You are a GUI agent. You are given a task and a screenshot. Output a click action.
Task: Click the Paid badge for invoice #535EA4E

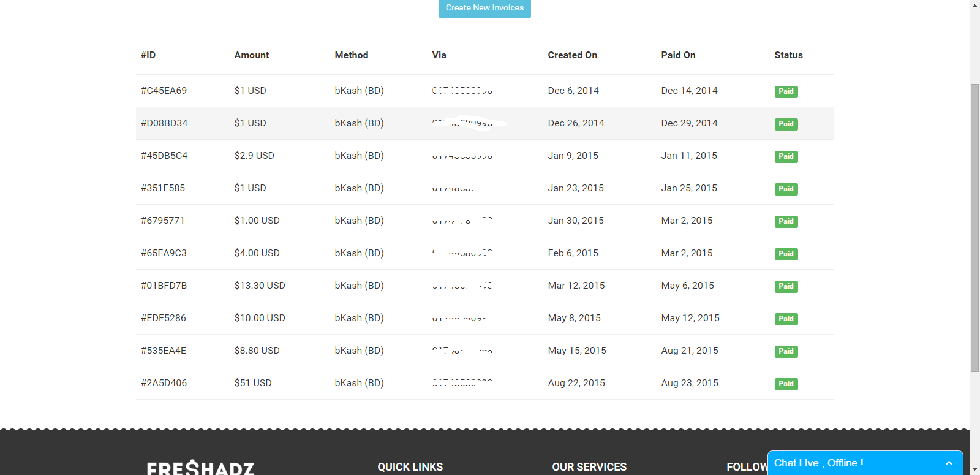(x=786, y=351)
